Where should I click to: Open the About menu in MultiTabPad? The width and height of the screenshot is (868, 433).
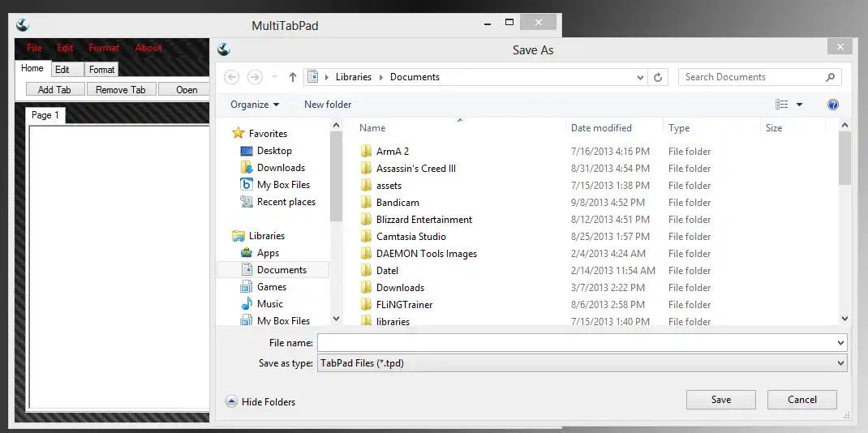pyautogui.click(x=148, y=48)
